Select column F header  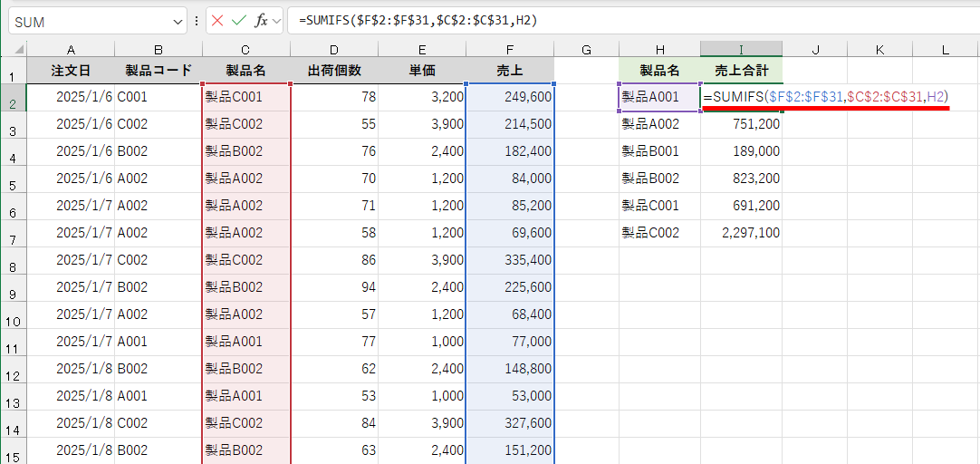pos(510,50)
